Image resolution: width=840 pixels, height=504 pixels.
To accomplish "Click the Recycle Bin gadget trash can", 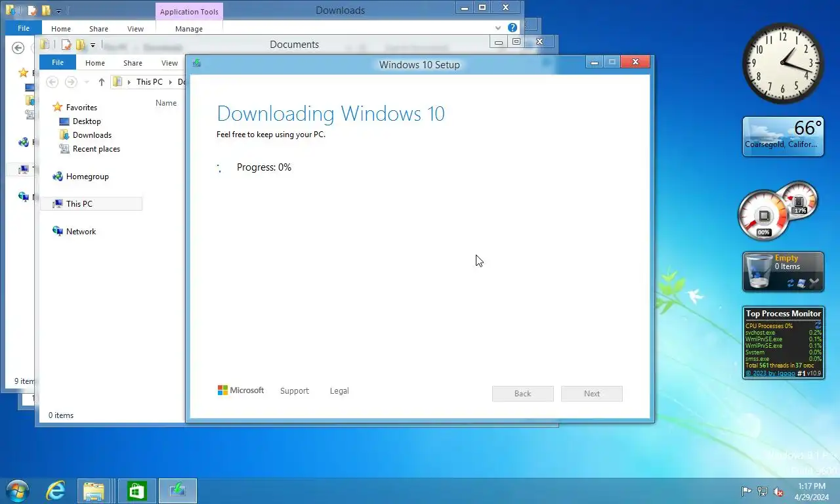I will (x=759, y=272).
